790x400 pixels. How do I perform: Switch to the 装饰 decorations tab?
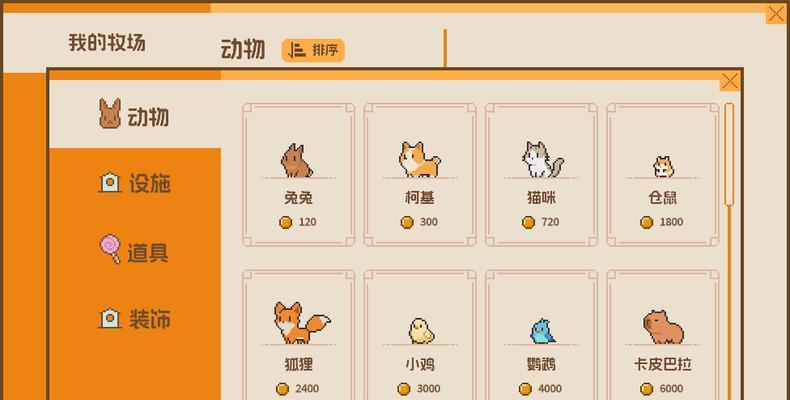pos(135,318)
